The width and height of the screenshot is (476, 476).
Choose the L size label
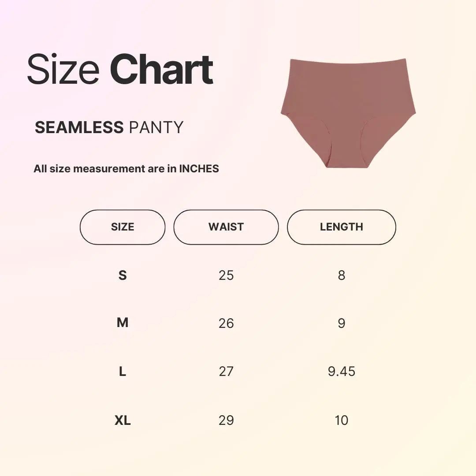pyautogui.click(x=123, y=372)
